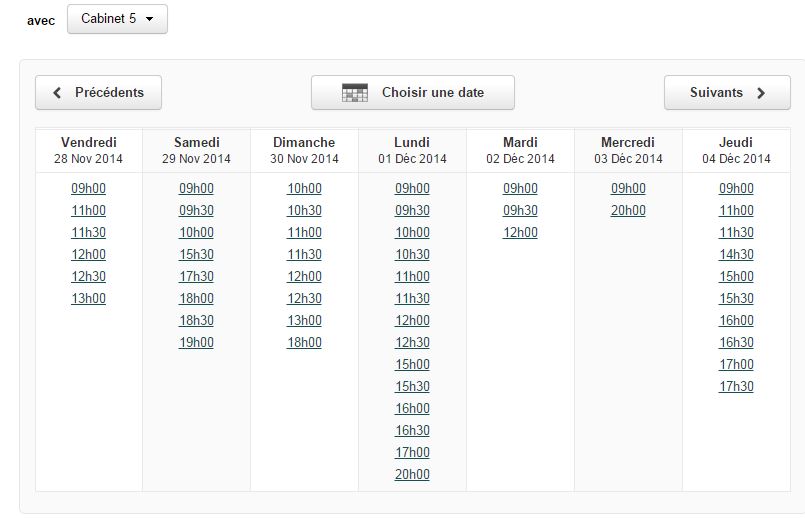Select the 17h30 slot on Jeudi 04 Déc
805x518 pixels.
click(x=736, y=387)
